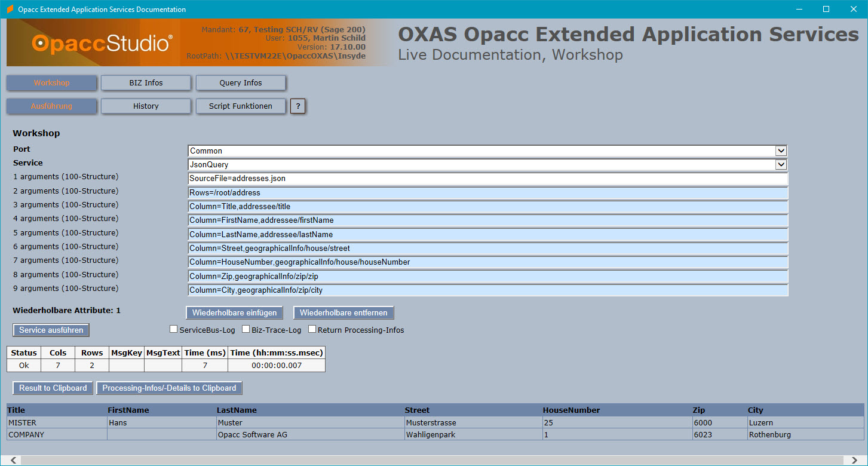
Task: Click the Column=HouseNumber argument field
Action: (x=487, y=262)
